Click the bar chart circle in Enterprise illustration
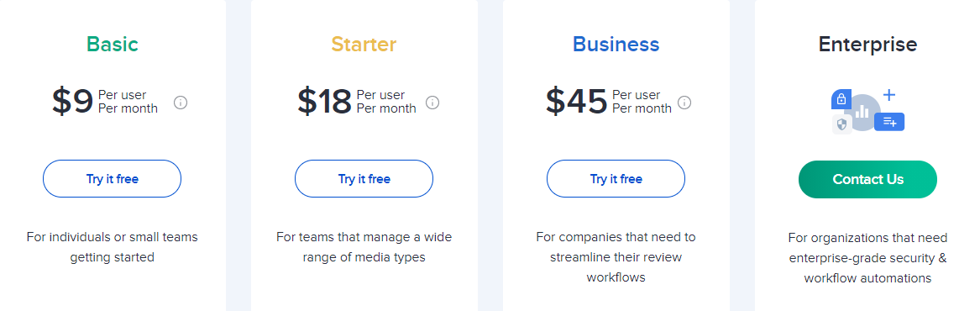This screenshot has height=311, width=980. (x=862, y=112)
